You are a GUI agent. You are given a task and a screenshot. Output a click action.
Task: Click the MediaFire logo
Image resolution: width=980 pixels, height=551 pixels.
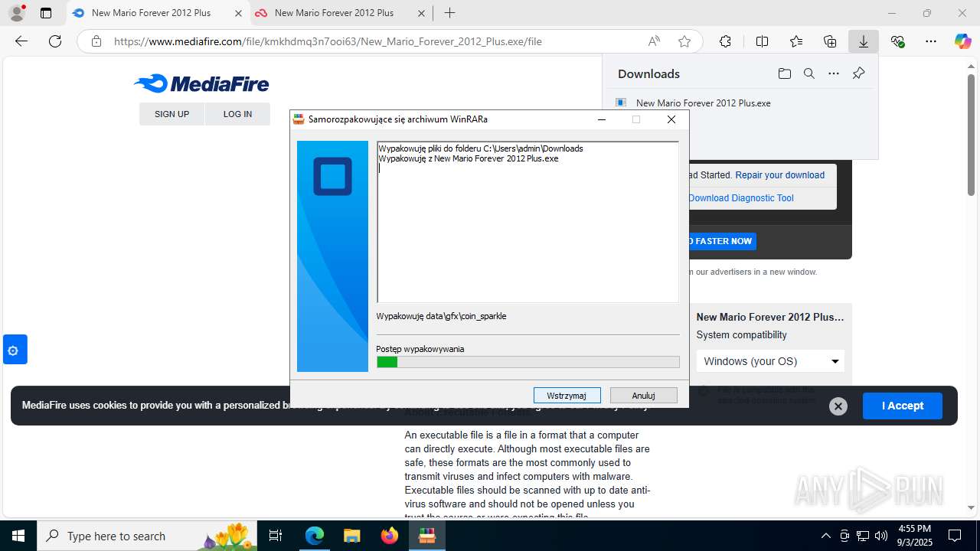pos(201,83)
